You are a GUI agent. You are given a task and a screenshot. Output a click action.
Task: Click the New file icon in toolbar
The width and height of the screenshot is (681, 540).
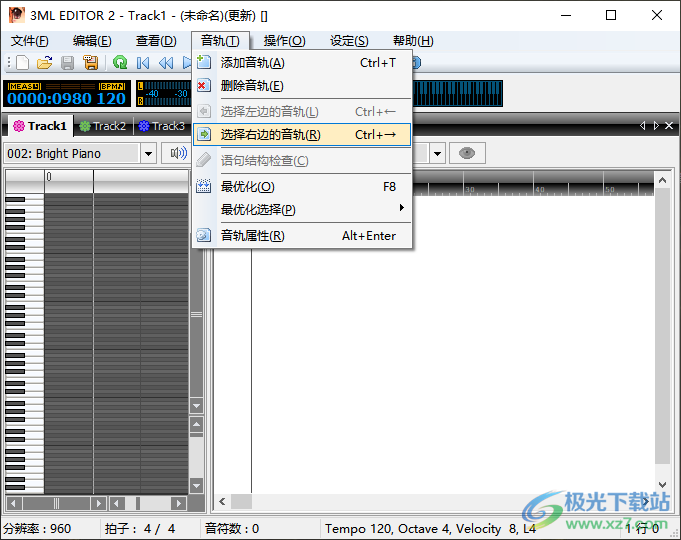coord(23,63)
